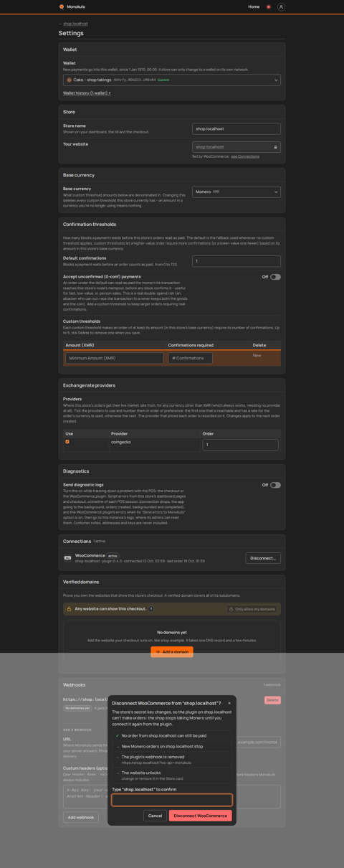Screen dimensions: 344x868
Task: Uncheck the coingecko provider checkbox
Action: click(x=67, y=442)
